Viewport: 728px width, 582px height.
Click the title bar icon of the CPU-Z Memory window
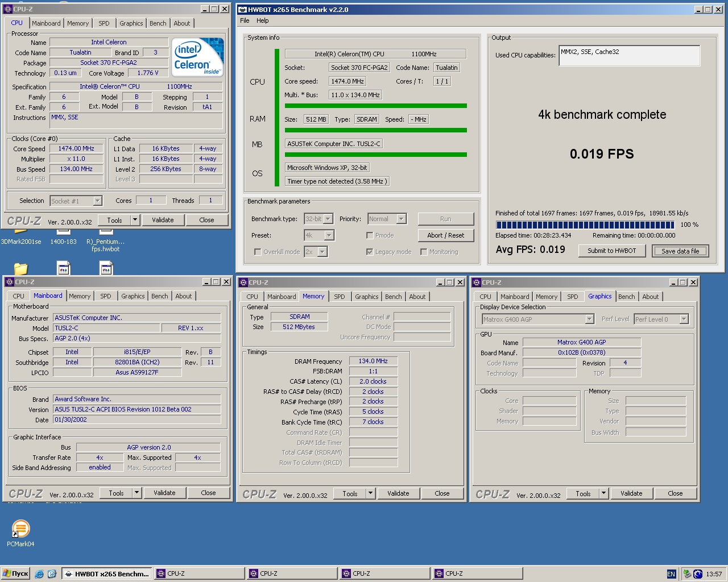coord(243,282)
